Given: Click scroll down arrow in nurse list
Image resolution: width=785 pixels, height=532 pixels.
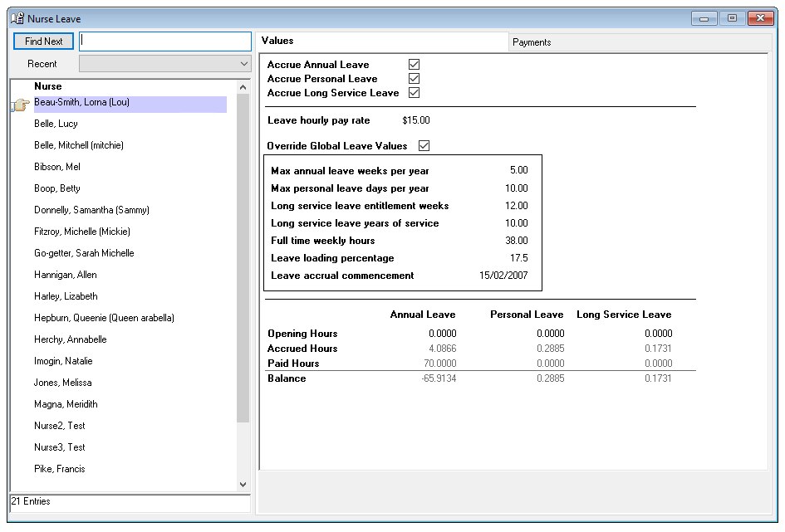Looking at the screenshot, I should click(x=243, y=484).
